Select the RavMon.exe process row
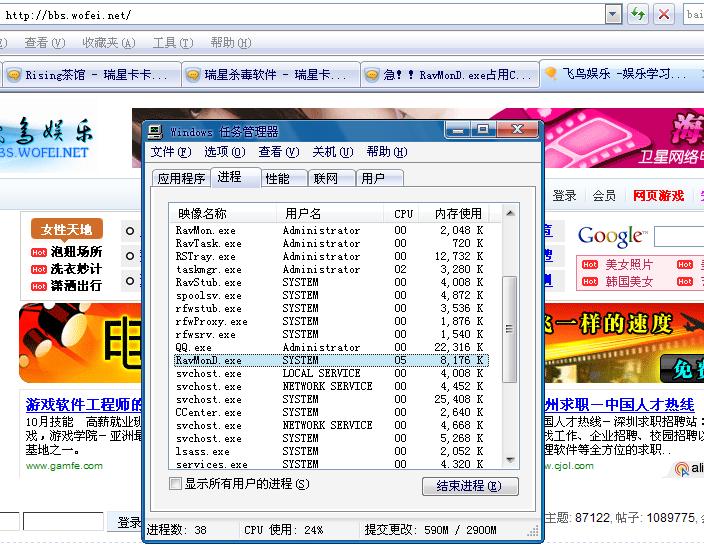 pyautogui.click(x=331, y=230)
